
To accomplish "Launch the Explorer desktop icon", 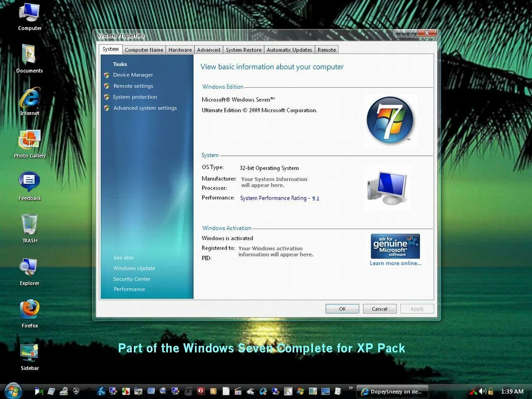I will (x=30, y=271).
